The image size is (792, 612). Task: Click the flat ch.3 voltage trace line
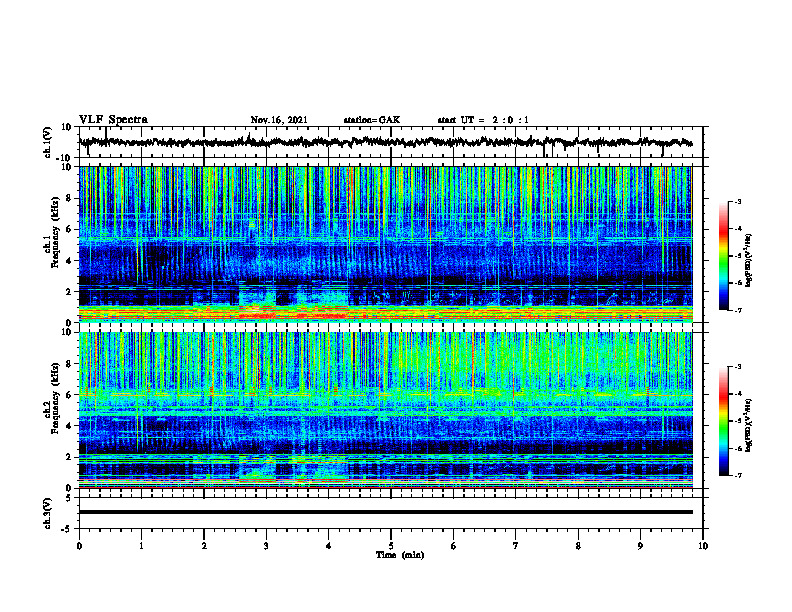click(x=386, y=512)
